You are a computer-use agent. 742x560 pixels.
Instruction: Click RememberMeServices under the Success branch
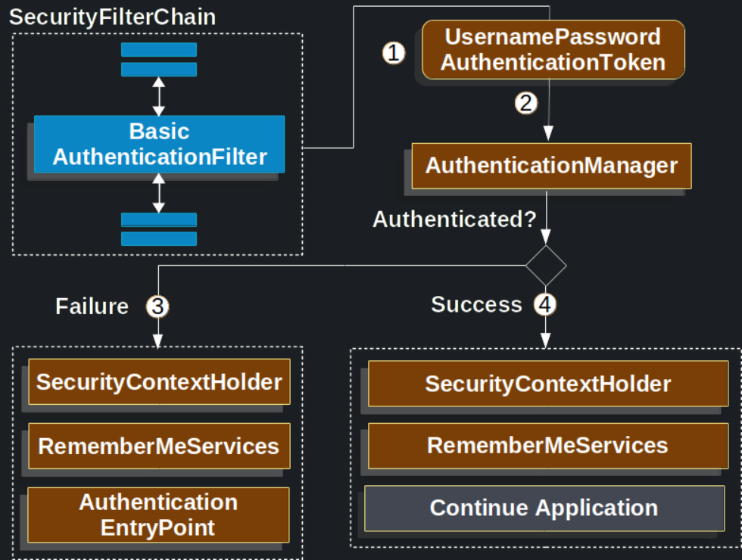tap(547, 445)
